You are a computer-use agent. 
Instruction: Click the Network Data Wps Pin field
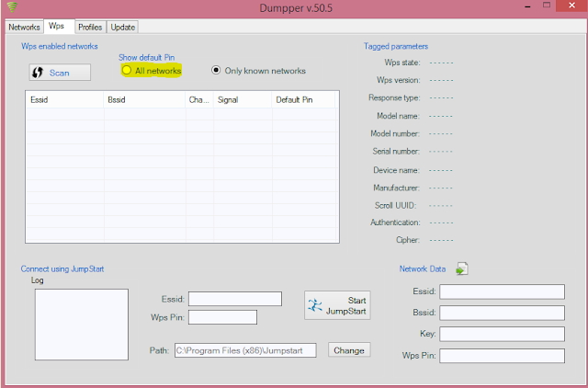pyautogui.click(x=503, y=356)
